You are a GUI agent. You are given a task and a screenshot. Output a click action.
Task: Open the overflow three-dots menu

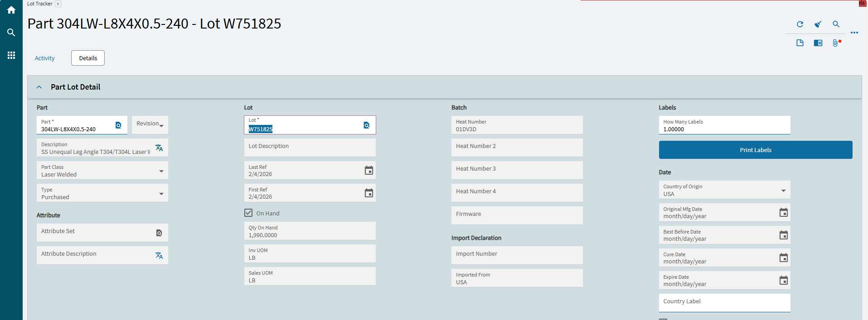pyautogui.click(x=854, y=33)
